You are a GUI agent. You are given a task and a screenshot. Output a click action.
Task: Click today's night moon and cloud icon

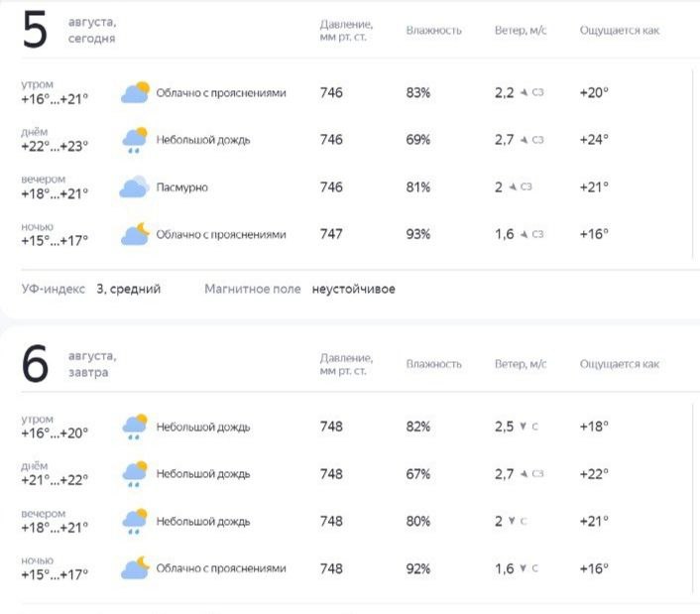(135, 234)
